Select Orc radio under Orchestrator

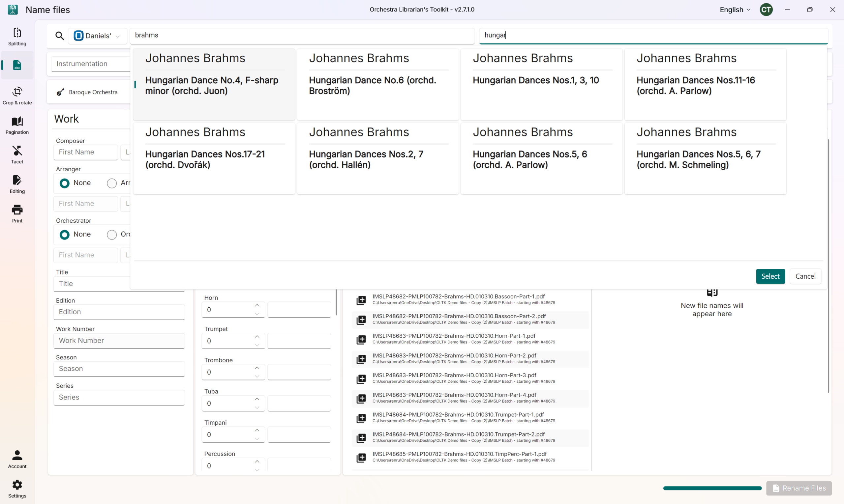pos(111,234)
